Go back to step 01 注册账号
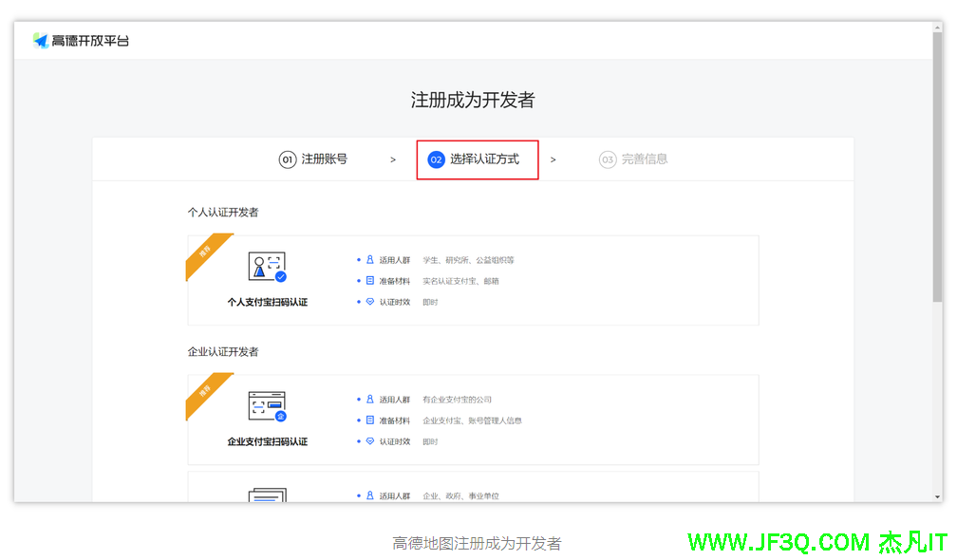The image size is (957, 560). 313,159
